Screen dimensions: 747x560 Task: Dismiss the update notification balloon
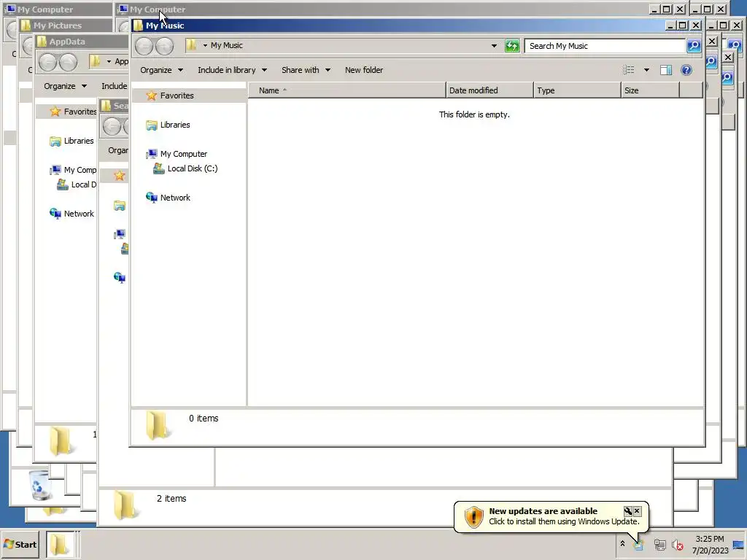click(637, 511)
